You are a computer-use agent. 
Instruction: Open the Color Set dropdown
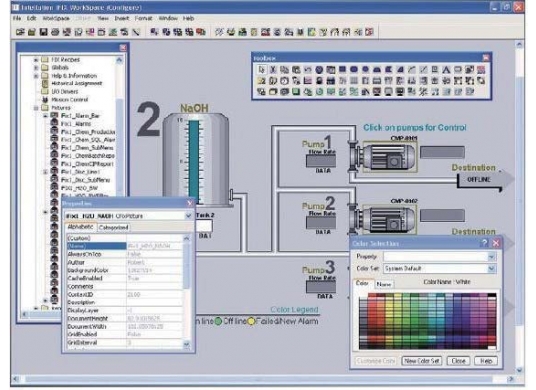pos(492,269)
